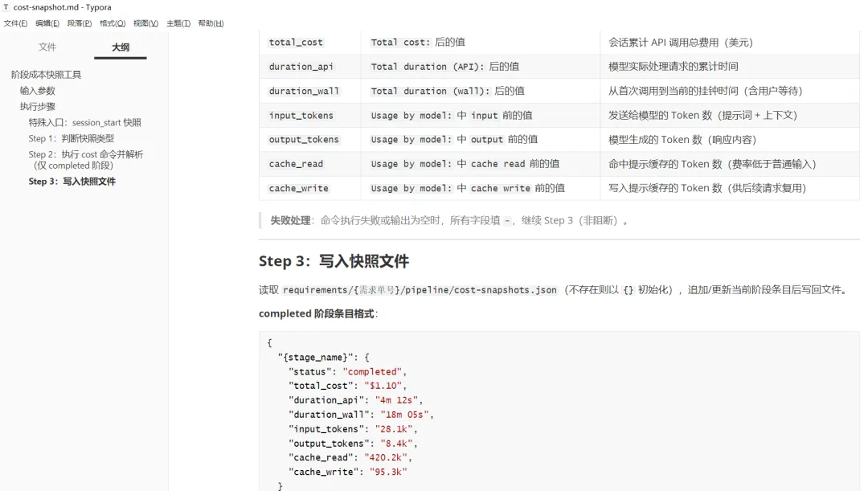Click the "output_tokens": "8.4k" code line
This screenshot has width=868, height=491.
tap(353, 444)
